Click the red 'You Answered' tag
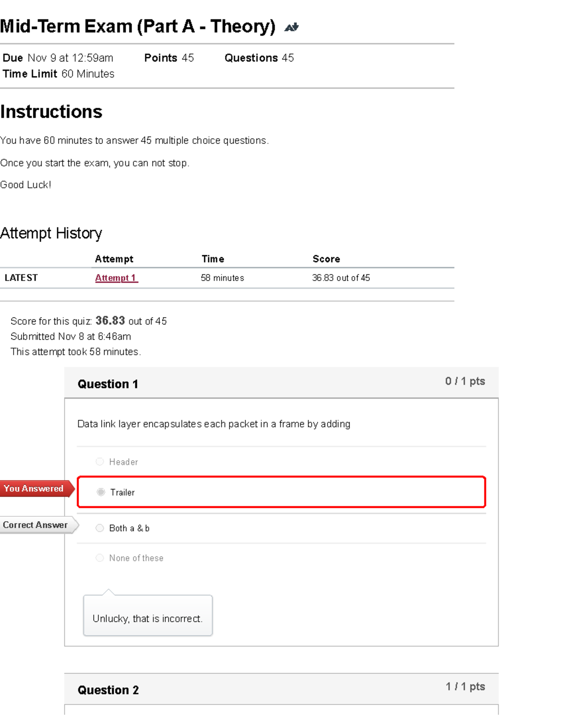Viewport: 563px width, 728px height. (x=34, y=488)
